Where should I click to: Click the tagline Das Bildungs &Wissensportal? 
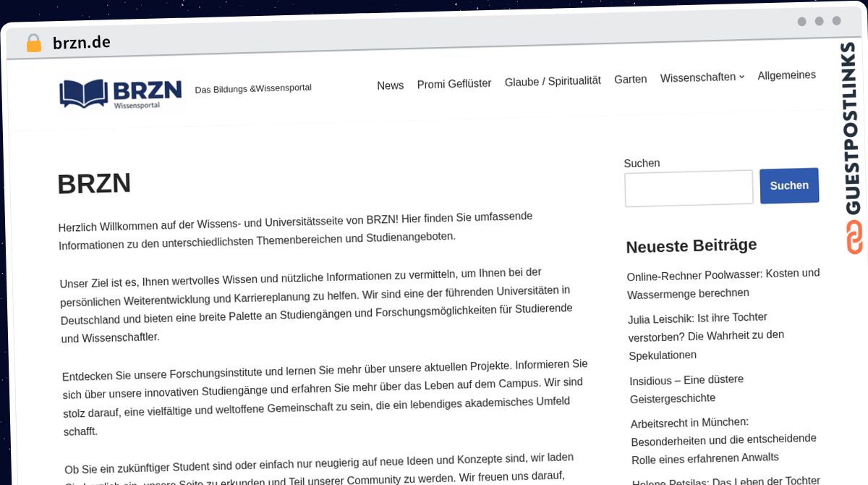[x=253, y=88]
